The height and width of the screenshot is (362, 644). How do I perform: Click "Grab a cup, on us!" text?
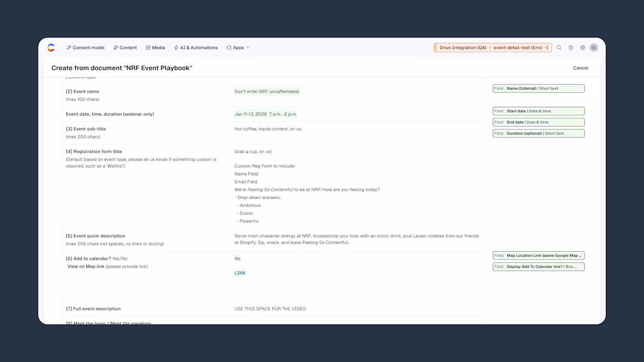click(253, 151)
